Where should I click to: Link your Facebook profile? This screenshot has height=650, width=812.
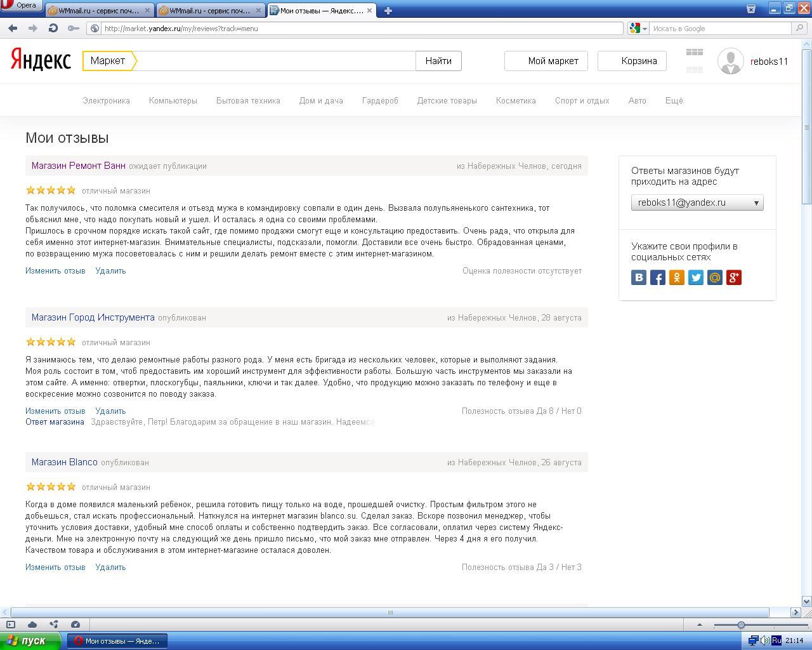(658, 277)
